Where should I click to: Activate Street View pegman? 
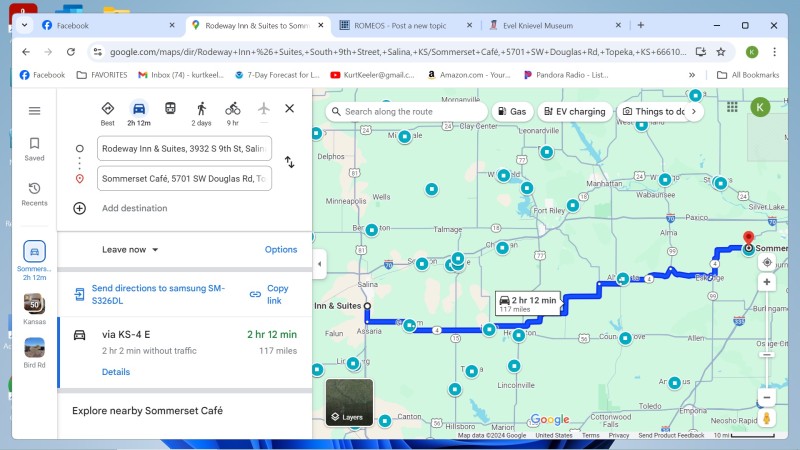[x=766, y=418]
